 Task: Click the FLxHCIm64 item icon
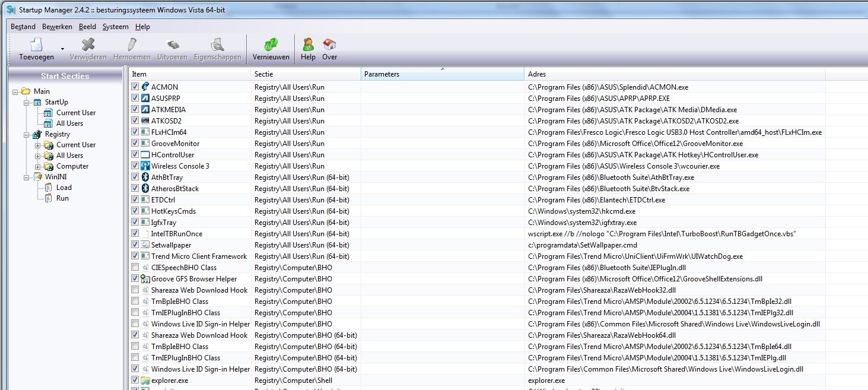145,132
